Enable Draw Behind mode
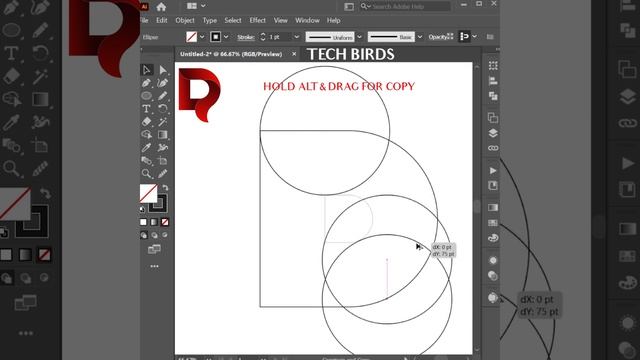The height and width of the screenshot is (360, 640). coord(154,235)
